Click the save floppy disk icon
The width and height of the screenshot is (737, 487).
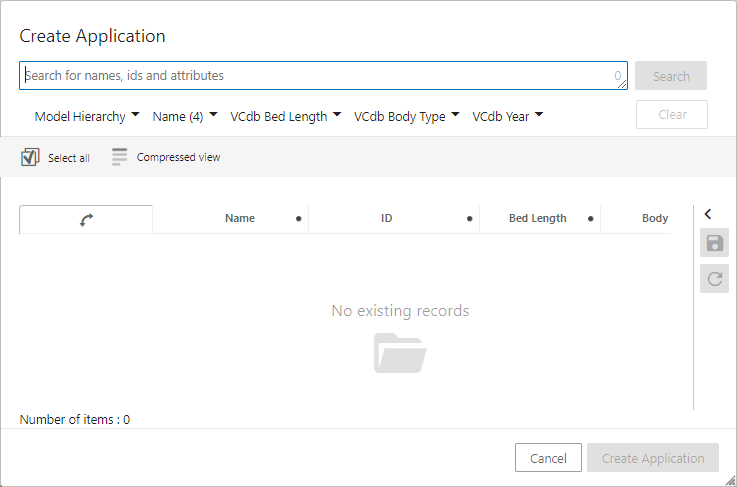(714, 243)
